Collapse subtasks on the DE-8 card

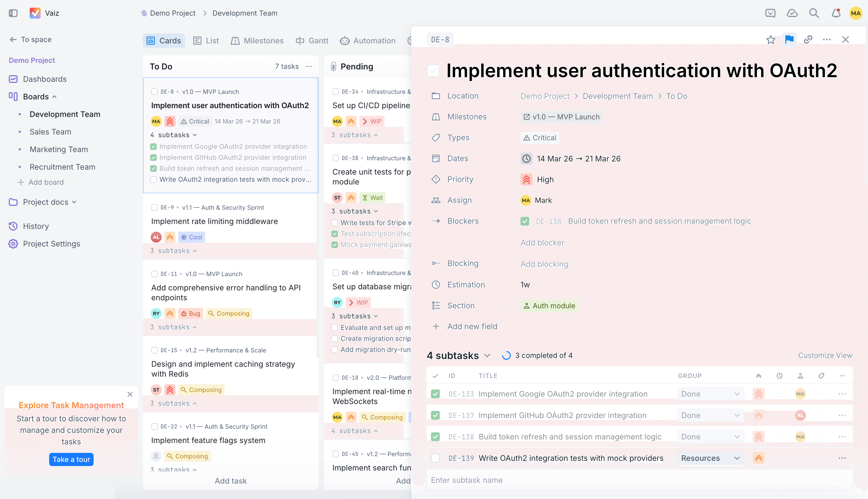pyautogui.click(x=195, y=135)
